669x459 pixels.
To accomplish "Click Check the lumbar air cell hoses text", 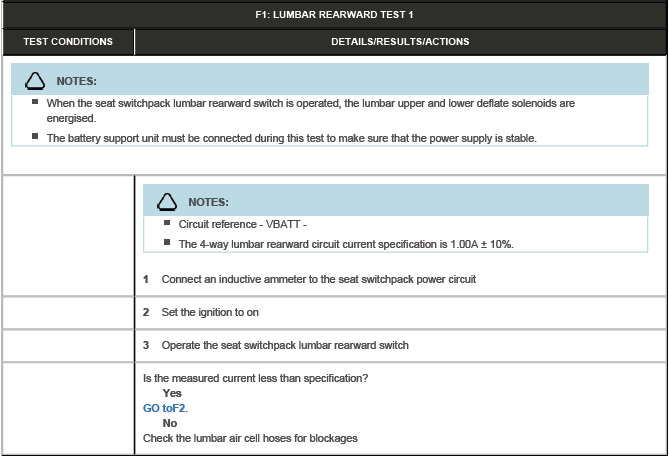I will coord(250,438).
